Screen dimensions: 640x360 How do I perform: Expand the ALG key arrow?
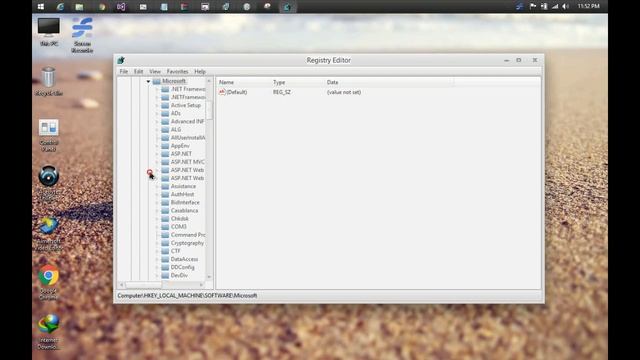(157, 129)
